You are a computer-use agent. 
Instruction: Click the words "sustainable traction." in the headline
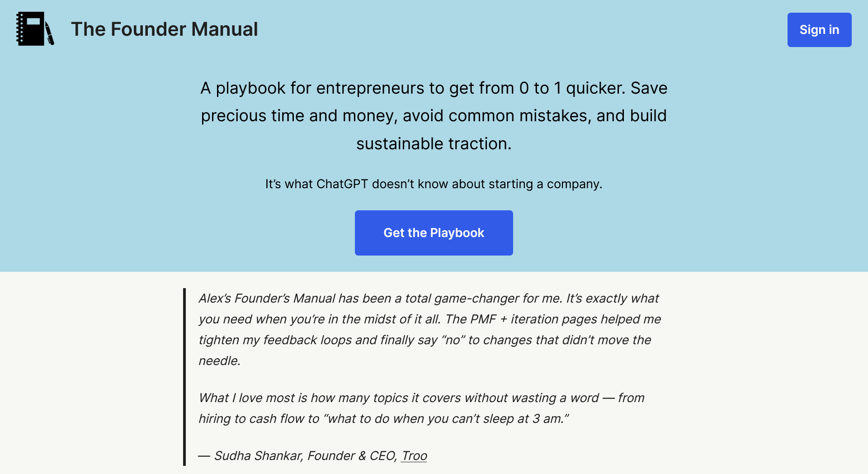(x=434, y=144)
